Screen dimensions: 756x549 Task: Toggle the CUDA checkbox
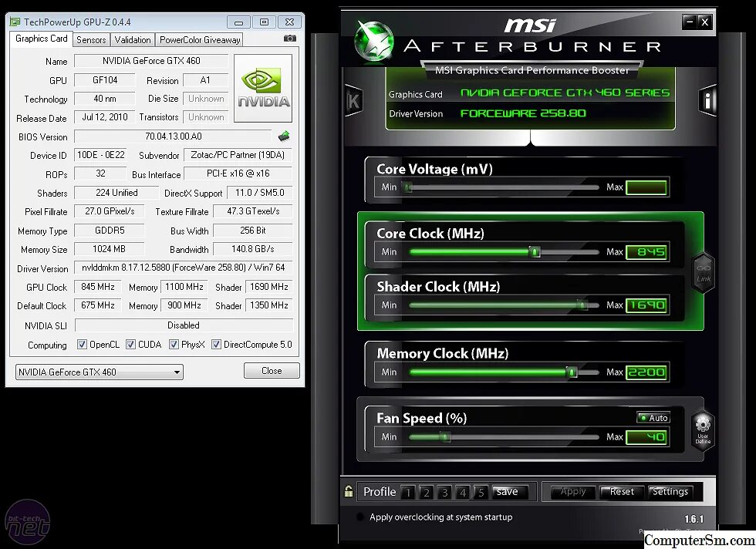coord(130,344)
